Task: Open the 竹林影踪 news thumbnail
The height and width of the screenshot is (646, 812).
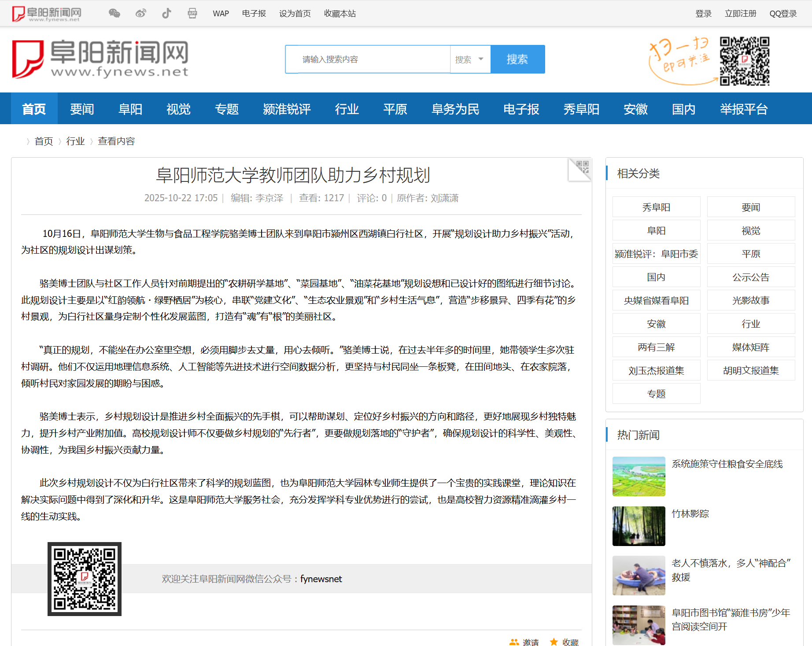Action: [x=639, y=526]
